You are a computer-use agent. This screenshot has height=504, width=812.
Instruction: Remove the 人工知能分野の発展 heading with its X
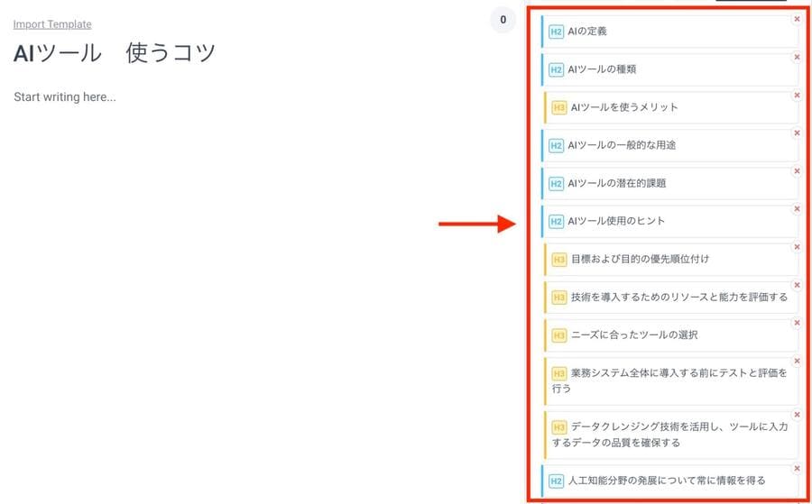[797, 469]
